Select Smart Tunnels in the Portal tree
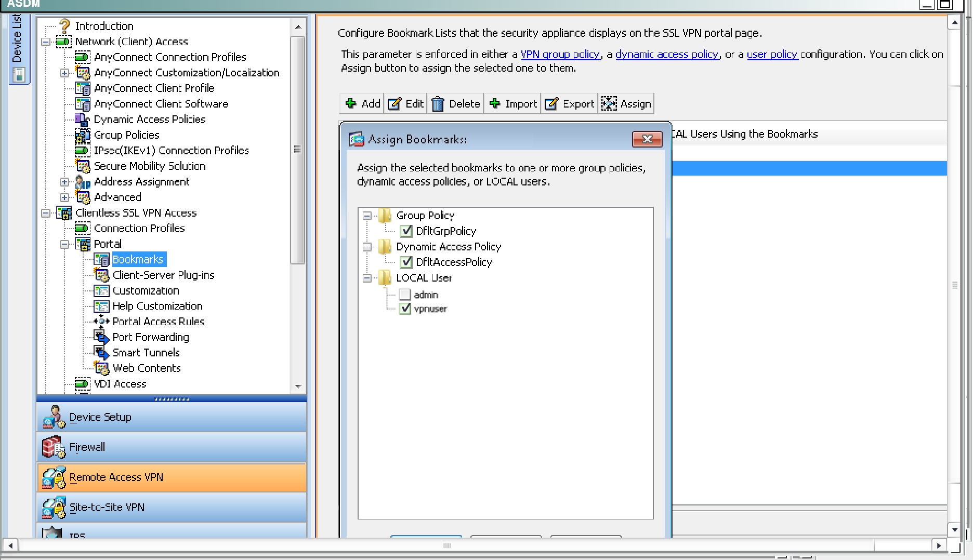 pos(146,353)
